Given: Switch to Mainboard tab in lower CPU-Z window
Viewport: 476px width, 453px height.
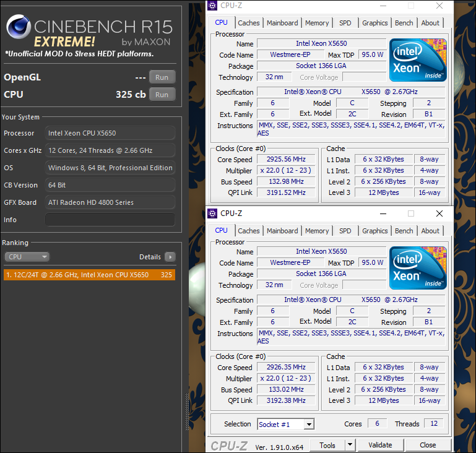Looking at the screenshot, I should click(282, 231).
